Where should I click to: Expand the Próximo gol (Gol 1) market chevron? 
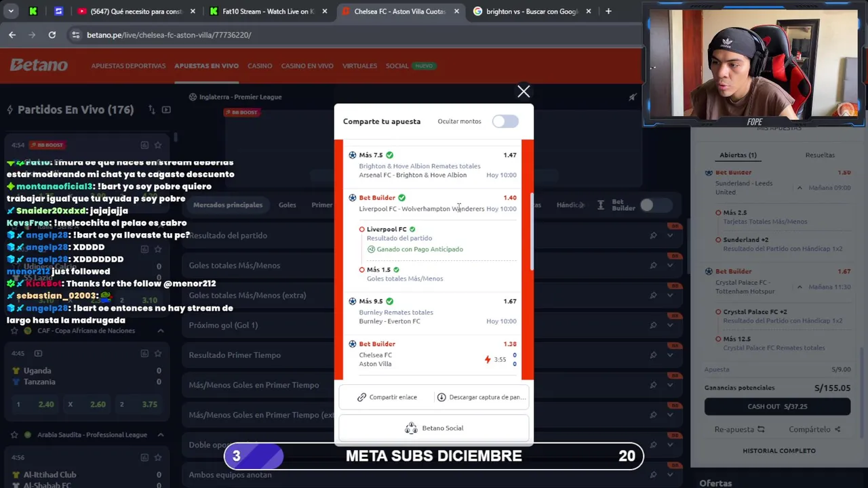coord(670,325)
